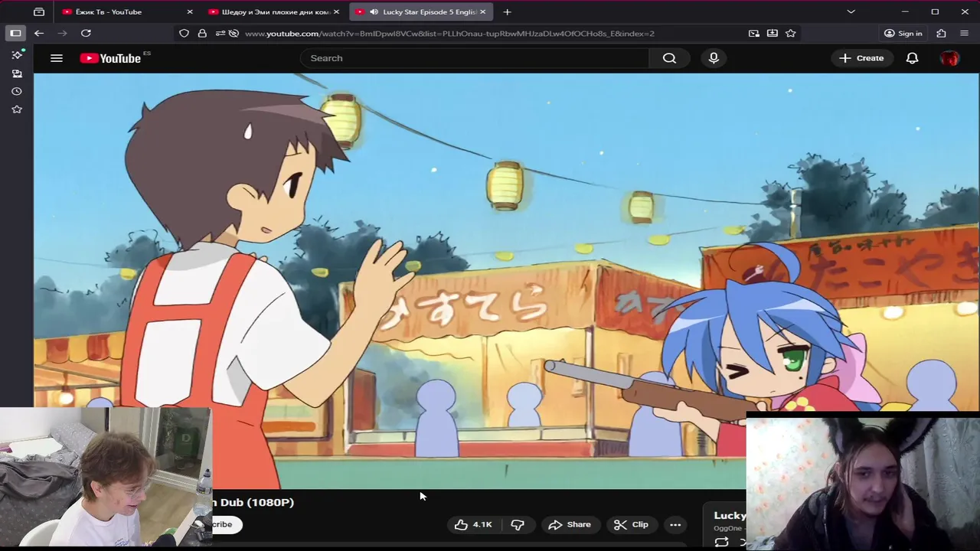Viewport: 980px width, 551px height.
Task: Click the picture-in-picture icon in address bar
Action: [x=754, y=33]
